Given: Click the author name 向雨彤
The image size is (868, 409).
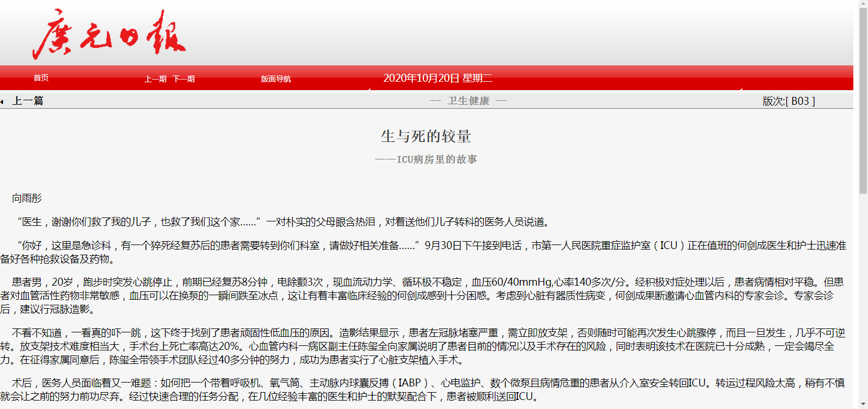Looking at the screenshot, I should pyautogui.click(x=26, y=198).
